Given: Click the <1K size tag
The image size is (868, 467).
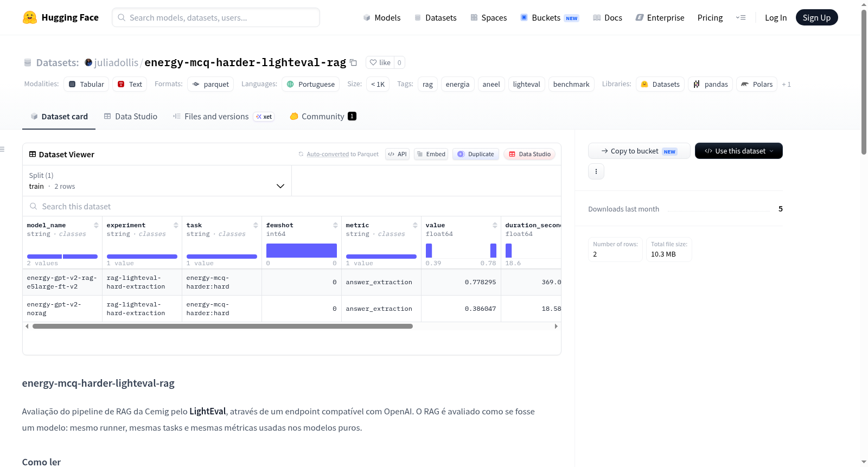Looking at the screenshot, I should click(378, 84).
